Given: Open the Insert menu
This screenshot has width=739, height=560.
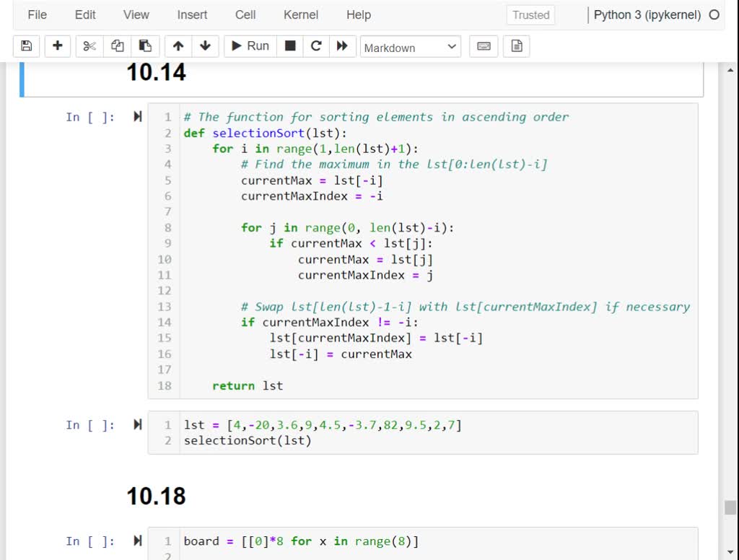Looking at the screenshot, I should 192,14.
